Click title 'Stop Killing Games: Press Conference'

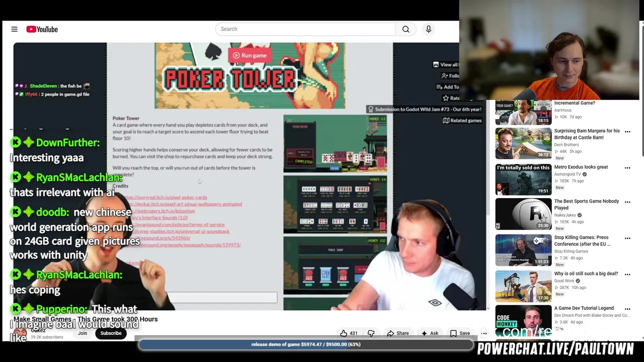583,241
